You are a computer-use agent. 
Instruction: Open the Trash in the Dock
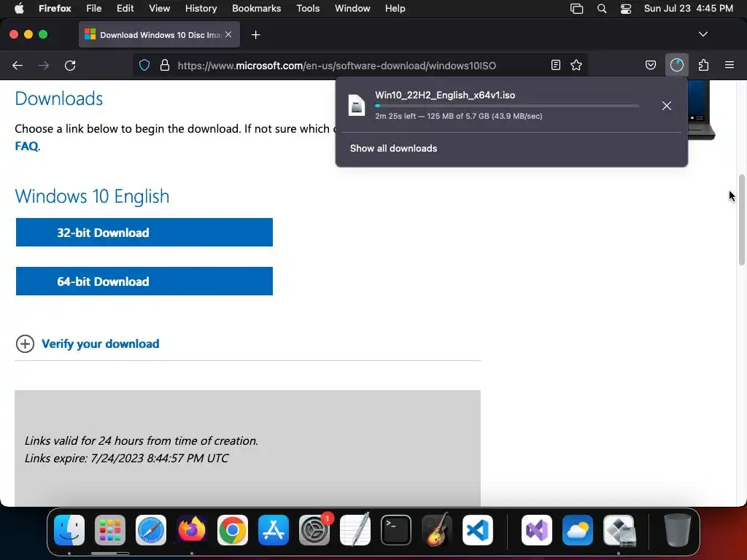[x=678, y=530]
